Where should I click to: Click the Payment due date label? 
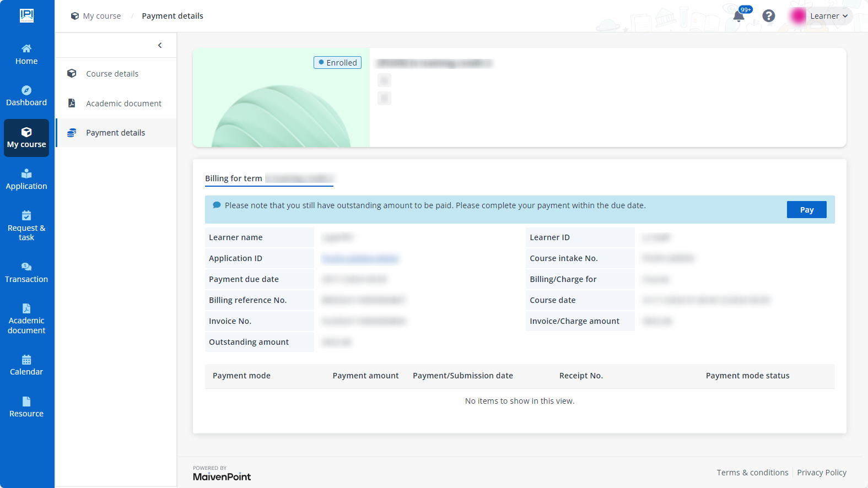pyautogui.click(x=244, y=279)
